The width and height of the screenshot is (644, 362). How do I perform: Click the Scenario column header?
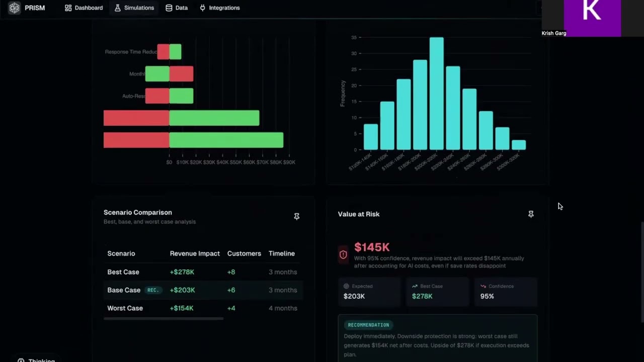tap(121, 253)
